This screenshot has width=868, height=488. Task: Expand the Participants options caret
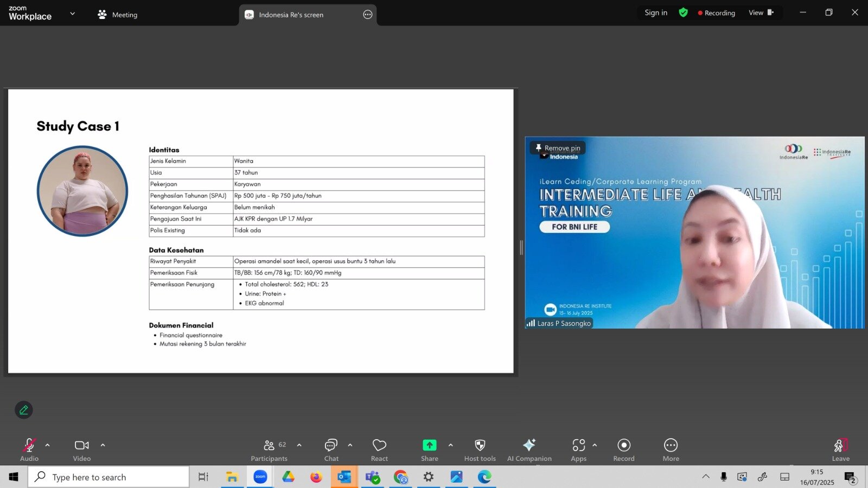click(299, 445)
